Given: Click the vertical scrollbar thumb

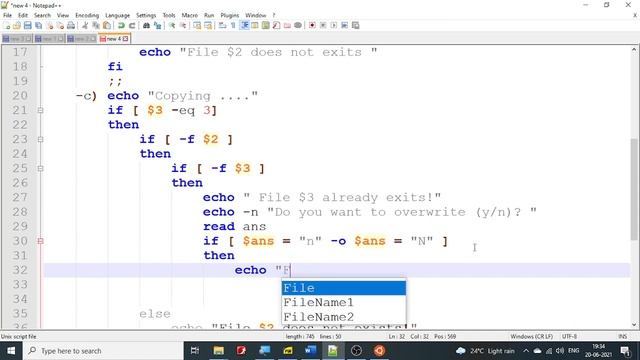Looking at the screenshot, I should pyautogui.click(x=634, y=189).
